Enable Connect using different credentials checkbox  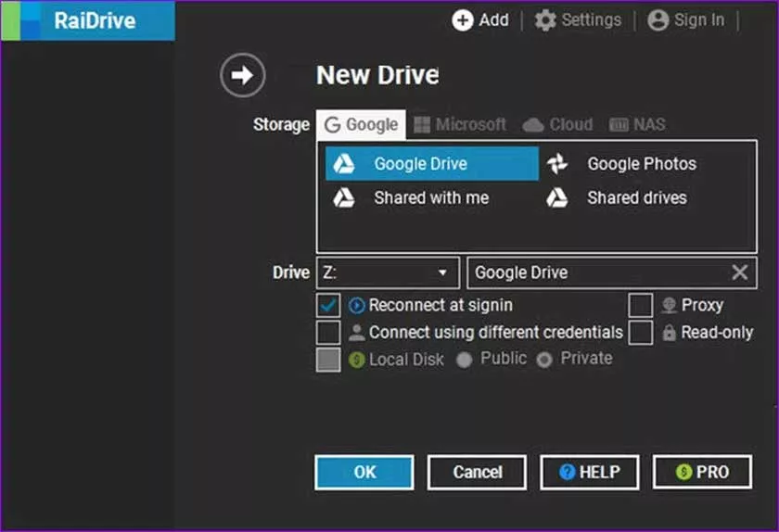[328, 333]
